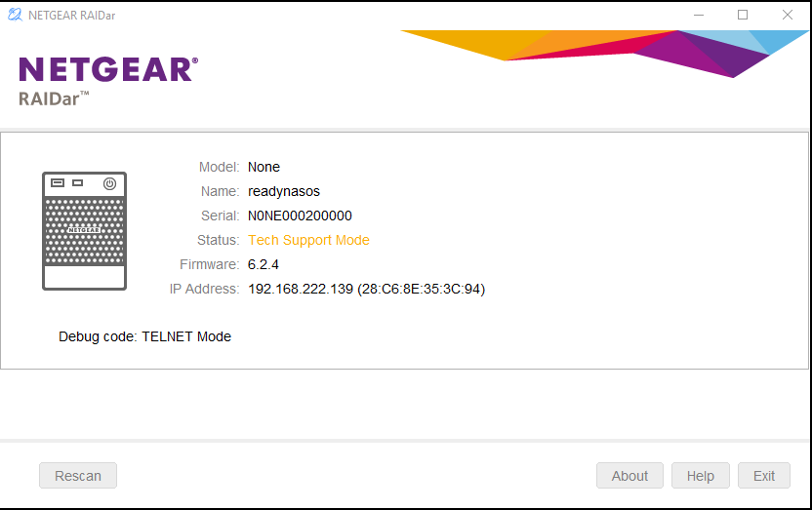812x510 pixels.
Task: Click the RAIDar product name under logo
Action: pos(54,98)
